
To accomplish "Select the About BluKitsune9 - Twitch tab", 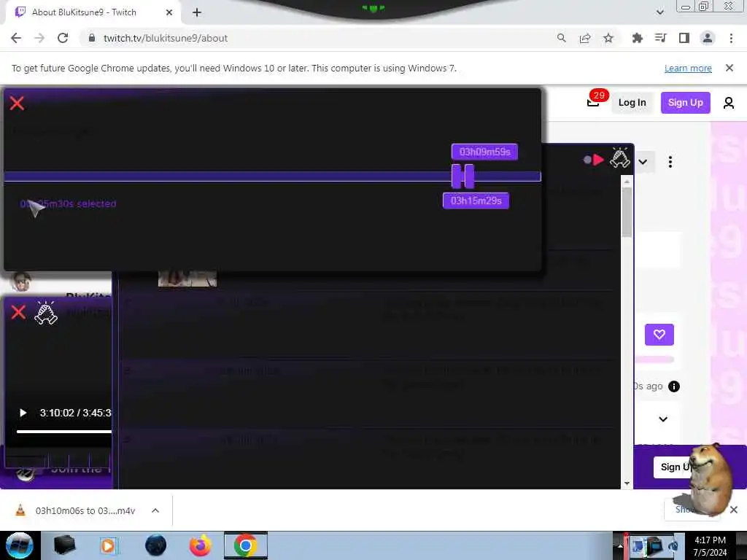I will click(93, 12).
